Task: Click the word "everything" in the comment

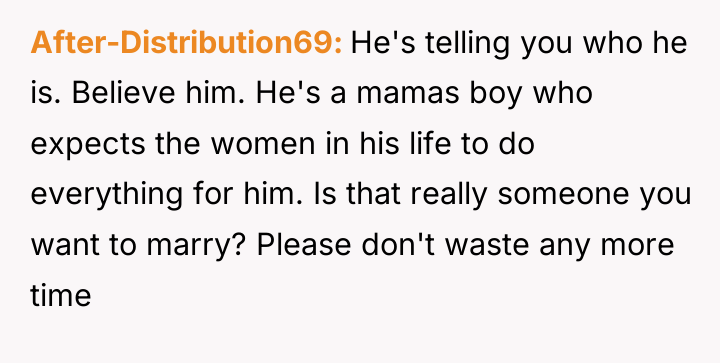Action: (107, 195)
